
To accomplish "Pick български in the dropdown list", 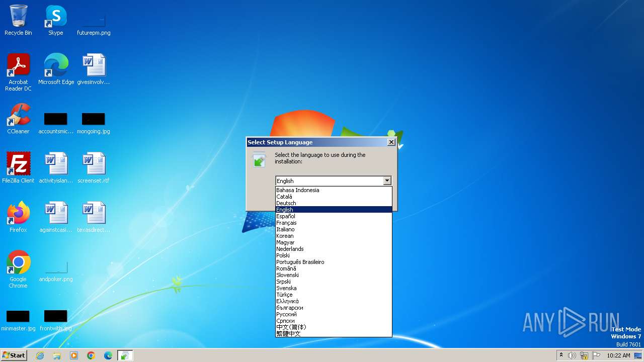I will pyautogui.click(x=334, y=308).
